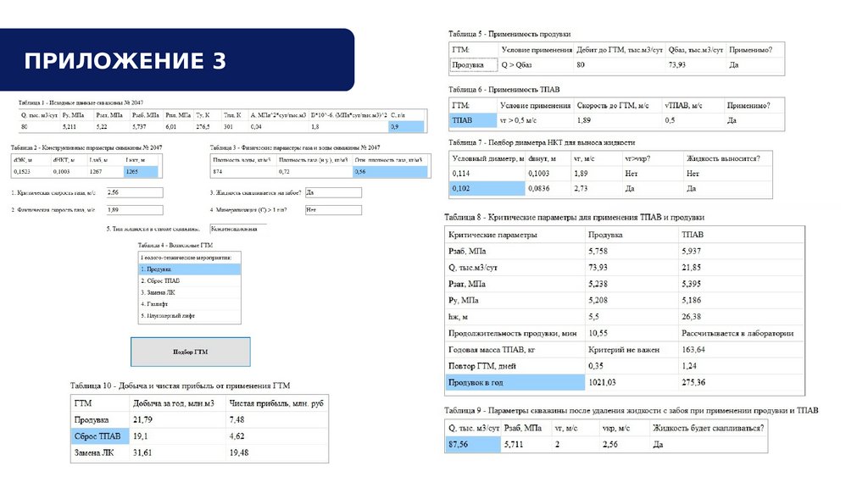This screenshot has width=868, height=488.
Task: Click value 1021,03 in Table 8
Action: [602, 382]
